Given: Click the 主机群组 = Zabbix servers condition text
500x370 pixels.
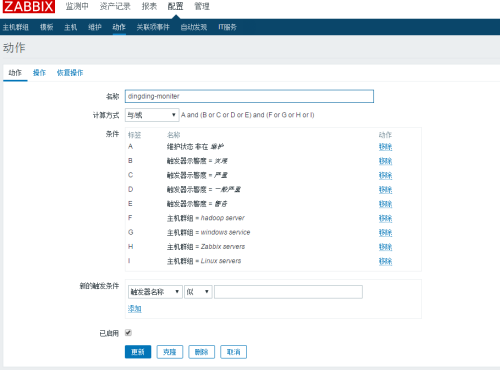Looking at the screenshot, I should [x=206, y=247].
